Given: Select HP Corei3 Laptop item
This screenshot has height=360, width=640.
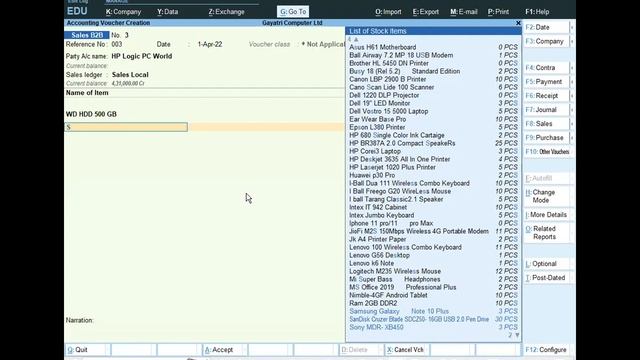Looking at the screenshot, I should (x=433, y=151).
